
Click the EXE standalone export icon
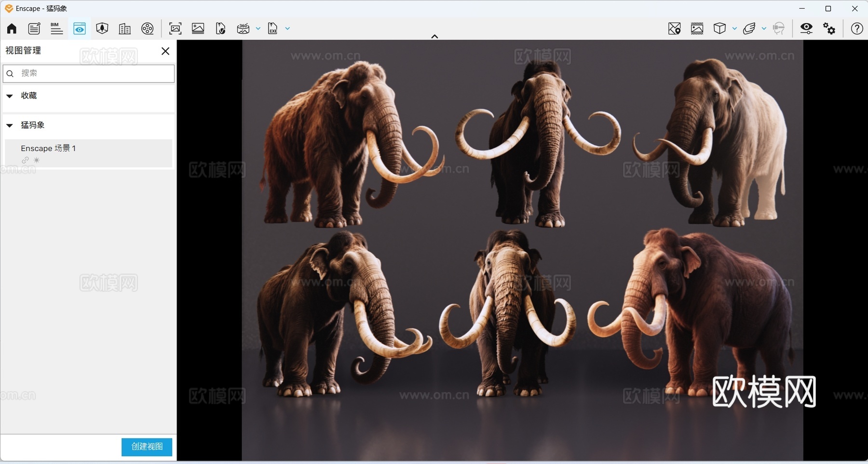click(x=272, y=28)
